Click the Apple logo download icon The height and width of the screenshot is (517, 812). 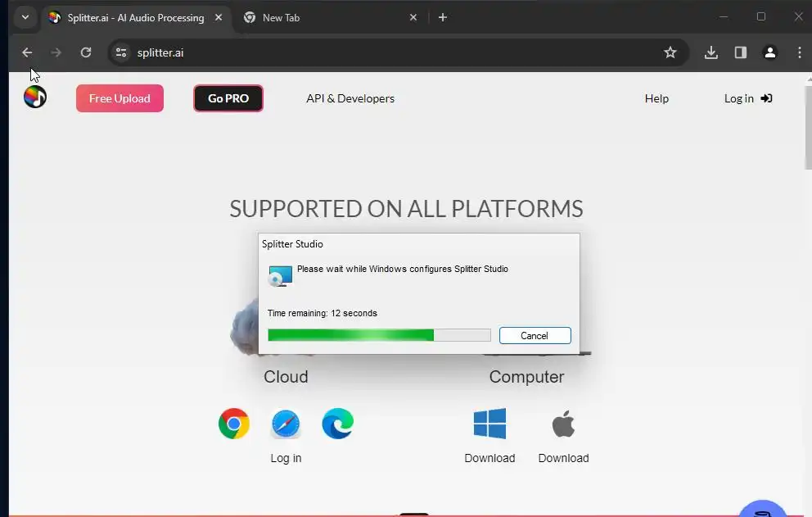tap(563, 424)
